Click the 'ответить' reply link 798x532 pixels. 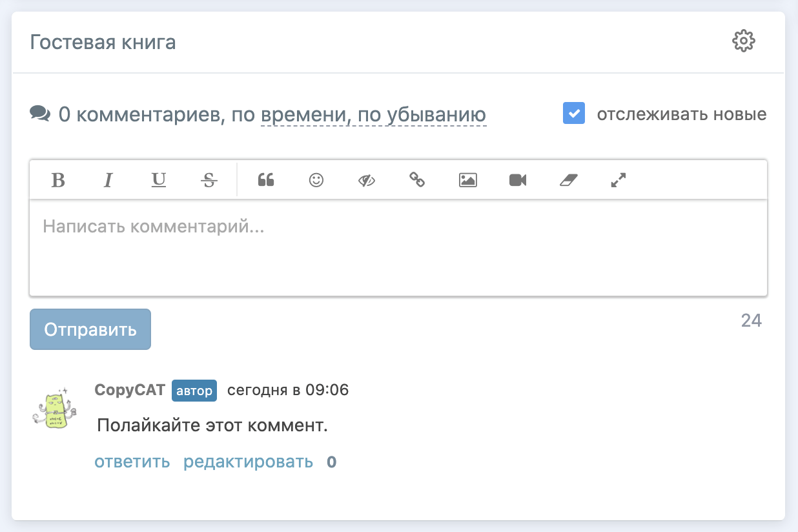132,462
